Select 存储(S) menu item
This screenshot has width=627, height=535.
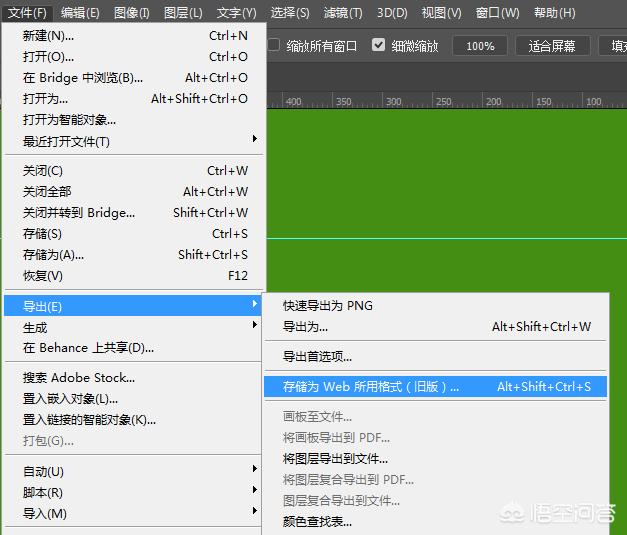click(x=135, y=234)
